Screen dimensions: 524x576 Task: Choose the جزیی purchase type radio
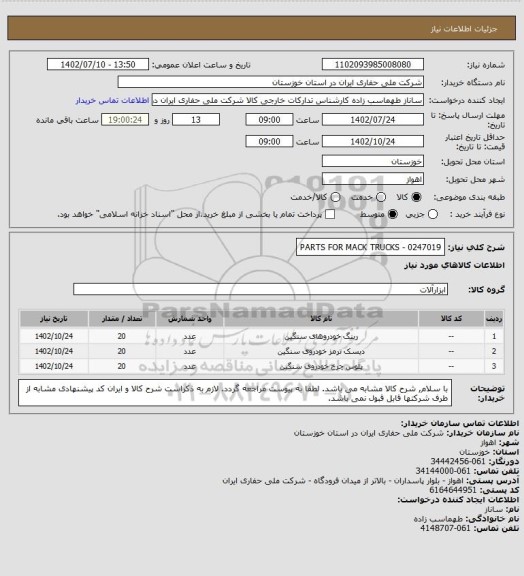coord(433,214)
